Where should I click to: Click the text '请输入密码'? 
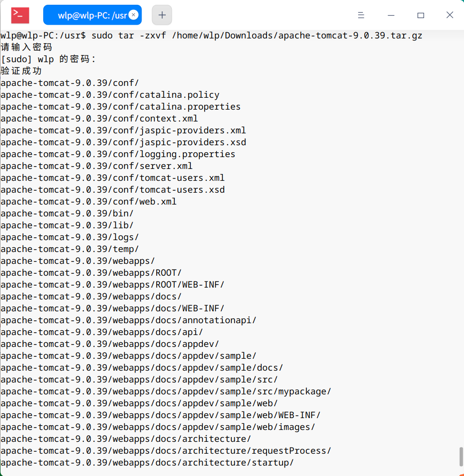[x=27, y=47]
